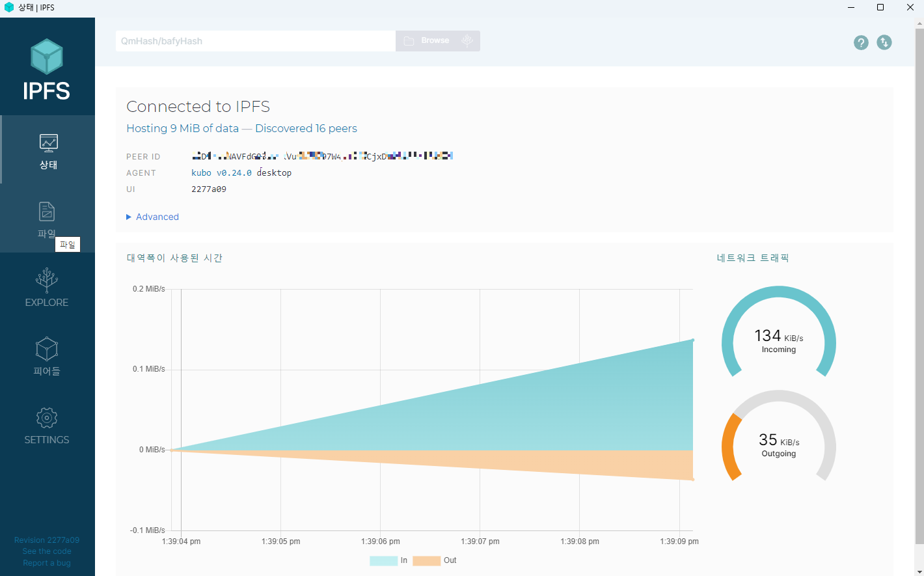Viewport: 924px width, 576px height.
Task: Click the 네트워크 트래픽 heading
Action: point(753,258)
